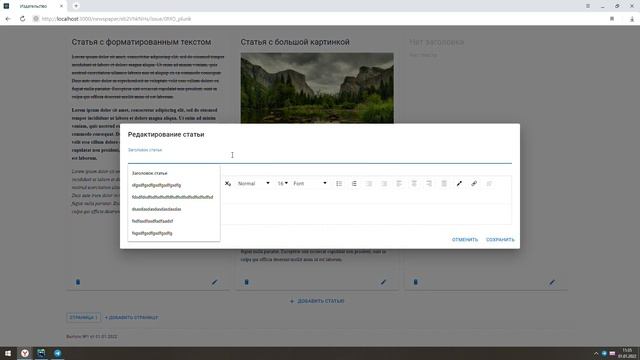Open the Windows Start menu
This screenshot has width=640, height=360.
pos(8,353)
